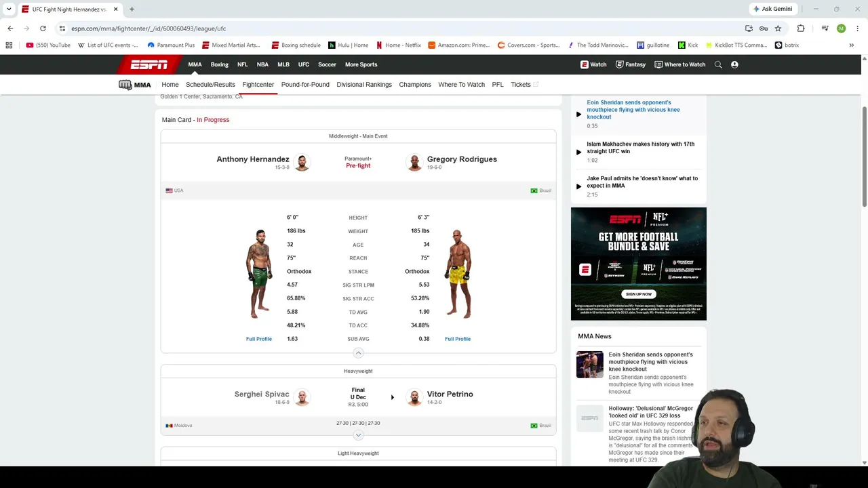Open the NBA menu in ESPN header
Image resolution: width=868 pixels, height=488 pixels.
click(262, 64)
